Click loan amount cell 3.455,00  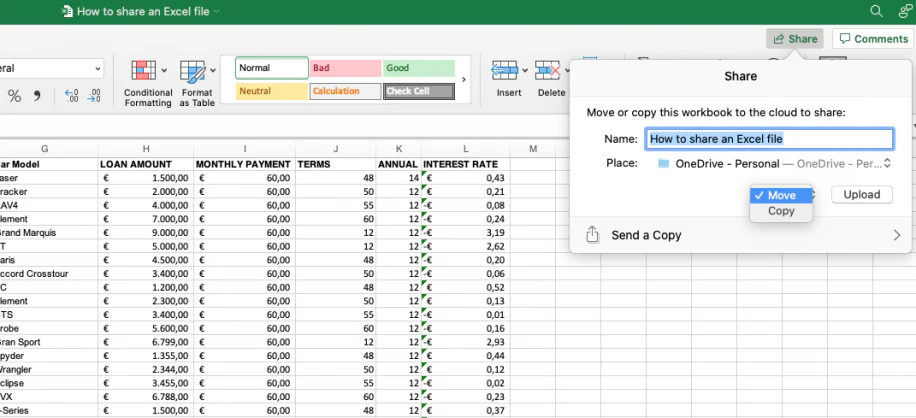146,383
